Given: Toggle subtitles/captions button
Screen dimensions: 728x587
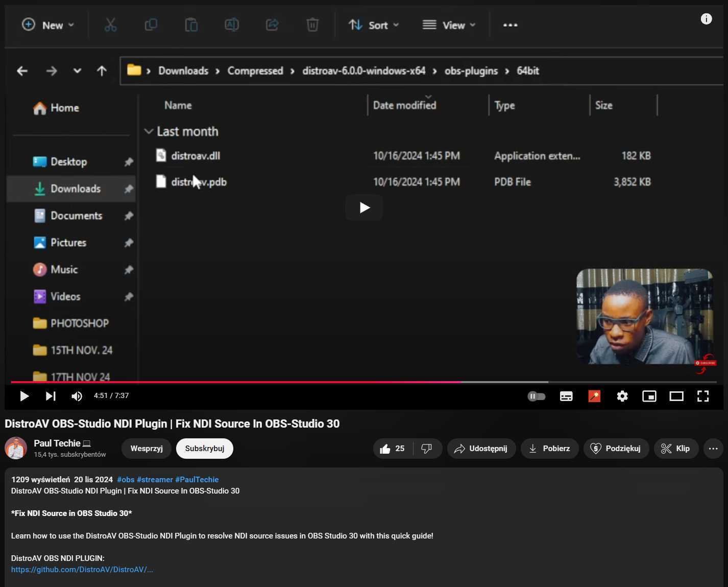Looking at the screenshot, I should (x=566, y=396).
